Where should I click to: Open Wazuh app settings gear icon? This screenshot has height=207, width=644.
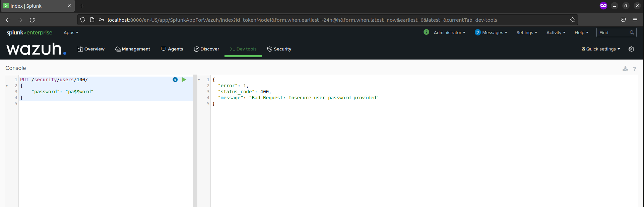631,49
